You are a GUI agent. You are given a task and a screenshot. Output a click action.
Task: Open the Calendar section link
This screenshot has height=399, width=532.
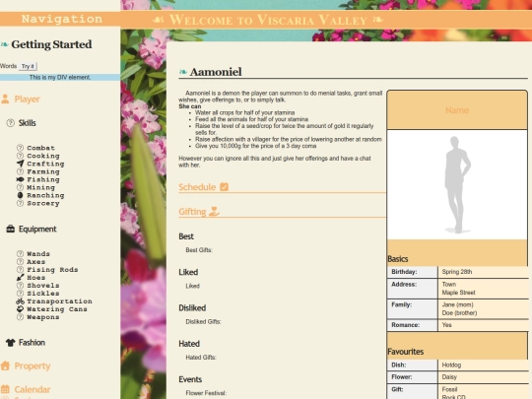tap(33, 389)
